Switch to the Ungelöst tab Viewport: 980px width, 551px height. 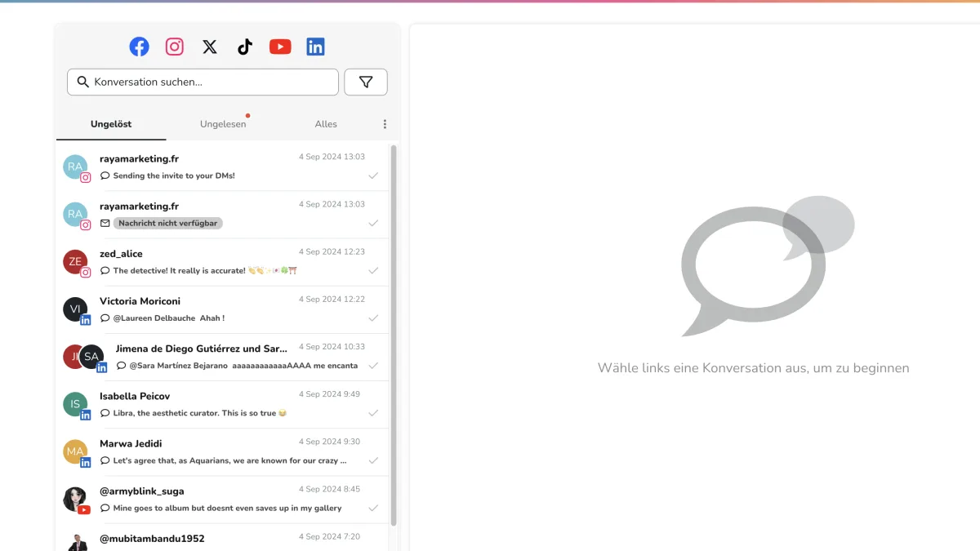coord(111,124)
